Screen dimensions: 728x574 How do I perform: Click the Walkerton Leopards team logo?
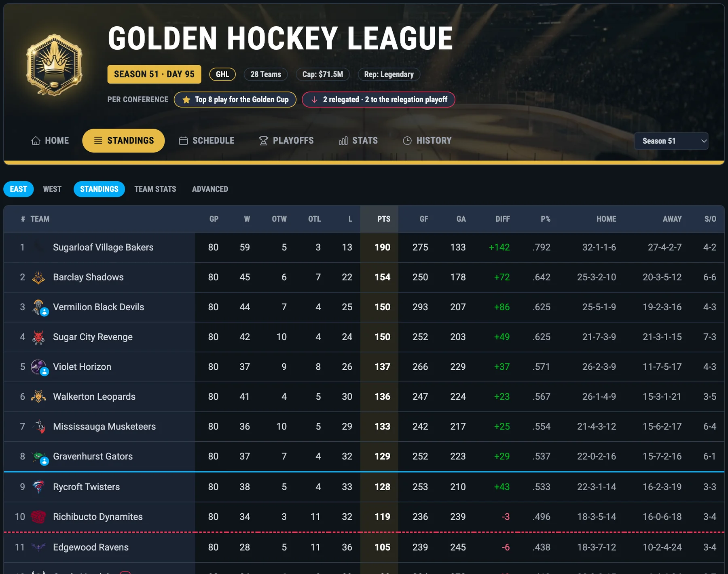point(38,397)
